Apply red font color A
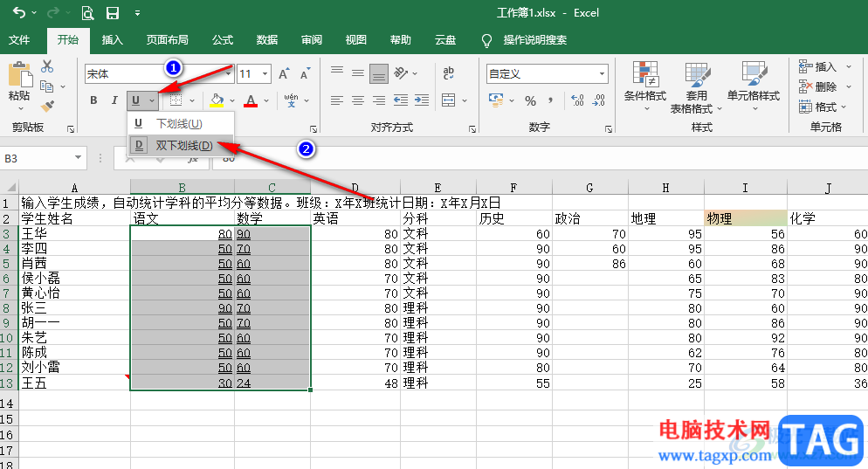 251,100
